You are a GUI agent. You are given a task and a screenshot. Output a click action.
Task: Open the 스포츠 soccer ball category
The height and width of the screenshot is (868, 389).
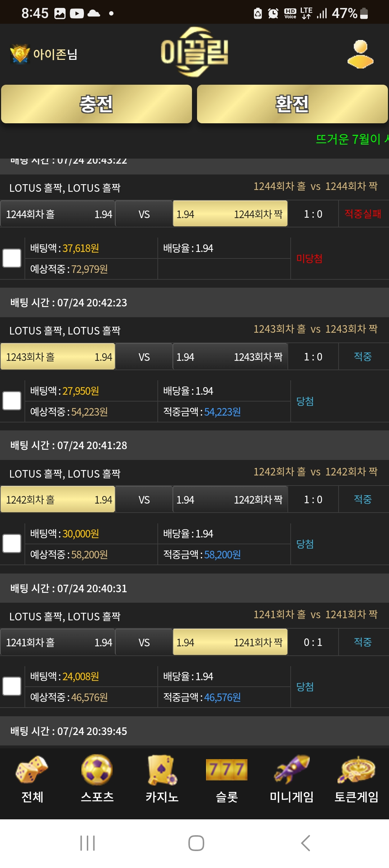pos(97,779)
